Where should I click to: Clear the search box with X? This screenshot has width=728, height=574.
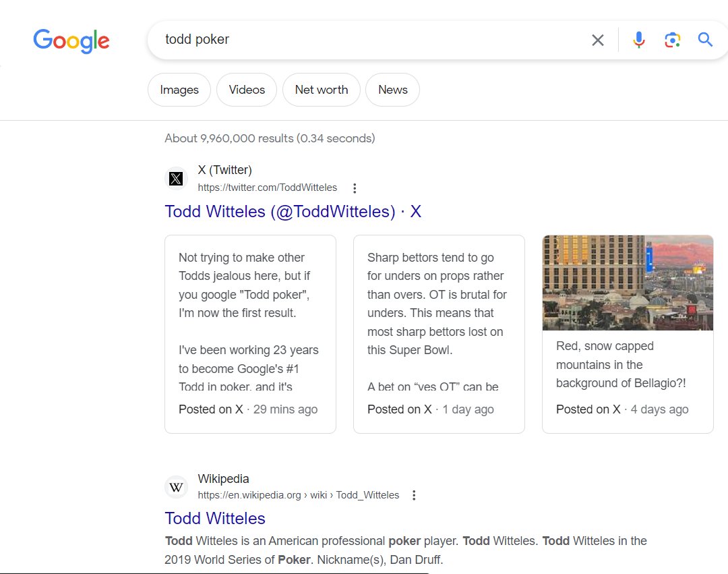(x=597, y=40)
